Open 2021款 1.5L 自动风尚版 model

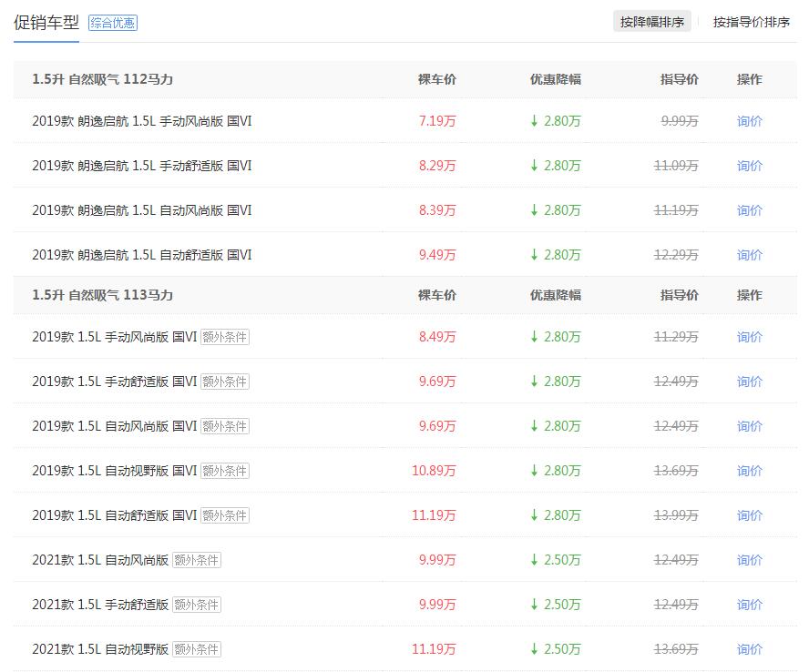point(100,560)
